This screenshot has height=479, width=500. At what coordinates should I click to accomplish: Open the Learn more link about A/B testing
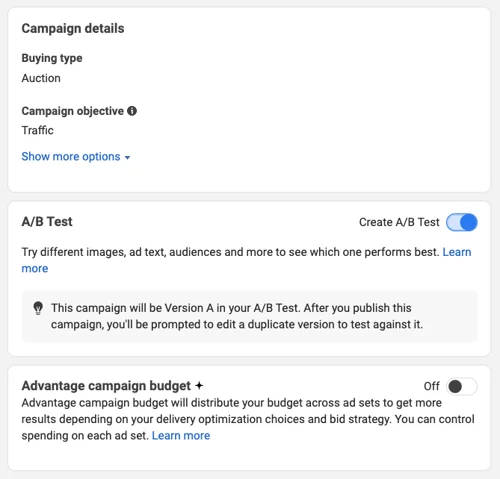pos(457,252)
